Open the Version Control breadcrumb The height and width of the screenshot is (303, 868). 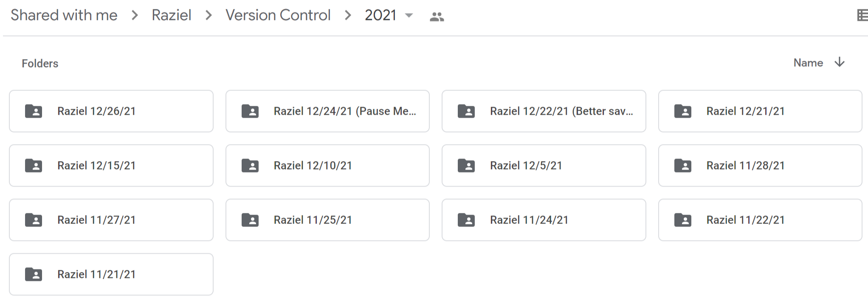(x=278, y=15)
